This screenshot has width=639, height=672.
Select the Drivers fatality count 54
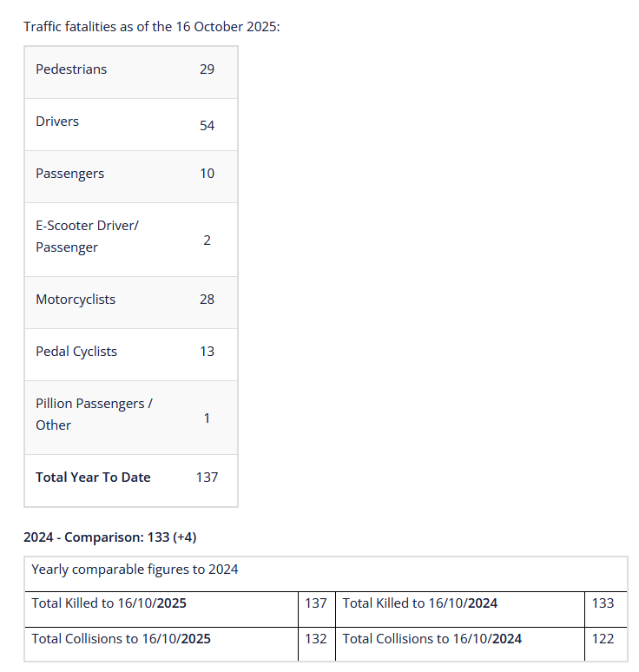(x=207, y=126)
